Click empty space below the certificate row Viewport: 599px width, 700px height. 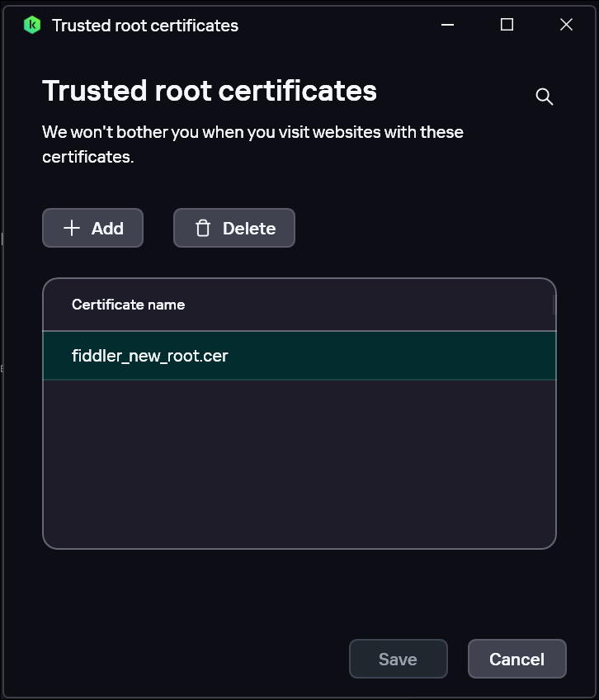[299, 462]
